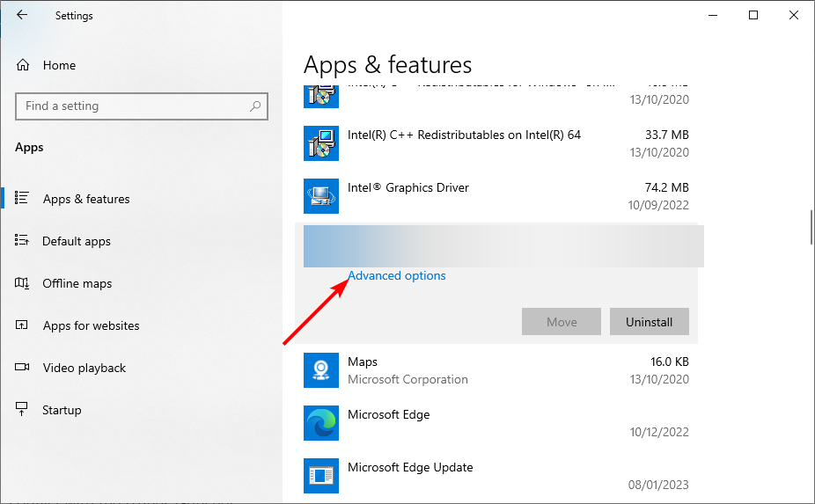Image resolution: width=815 pixels, height=504 pixels.
Task: Click the vertical scrollbar thumb
Action: click(811, 227)
